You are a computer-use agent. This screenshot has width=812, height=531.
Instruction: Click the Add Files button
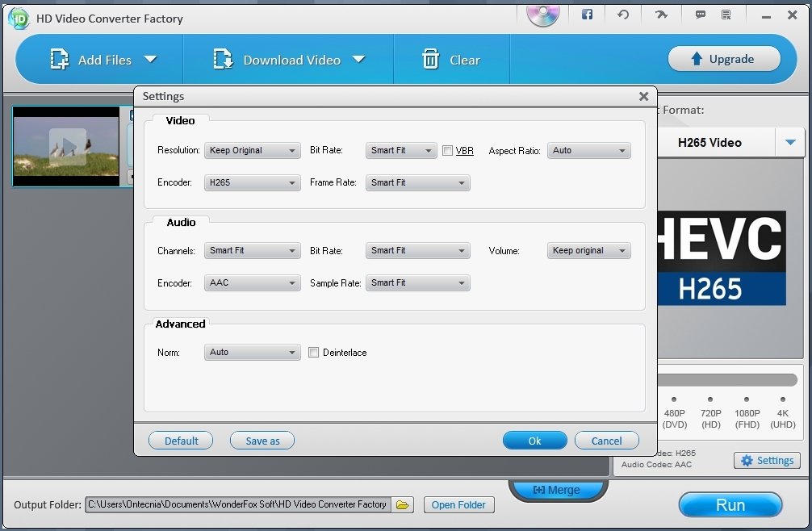pos(90,60)
